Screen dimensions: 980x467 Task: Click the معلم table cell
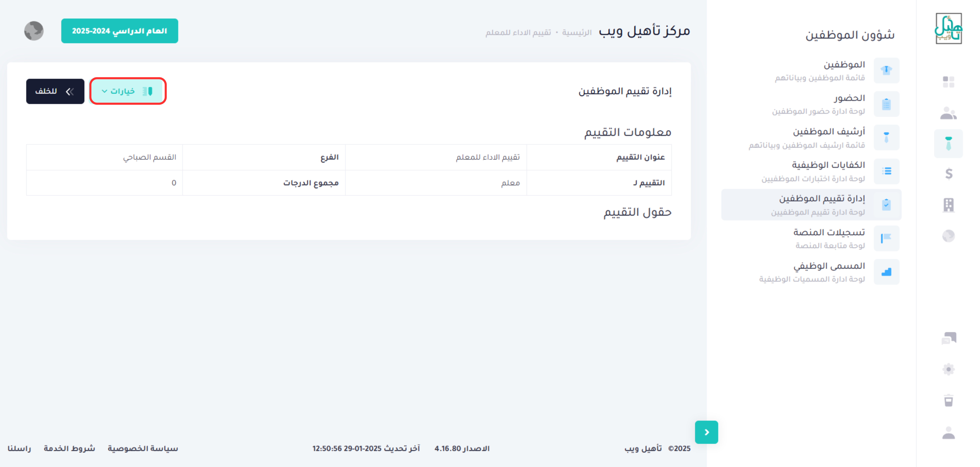pyautogui.click(x=436, y=183)
